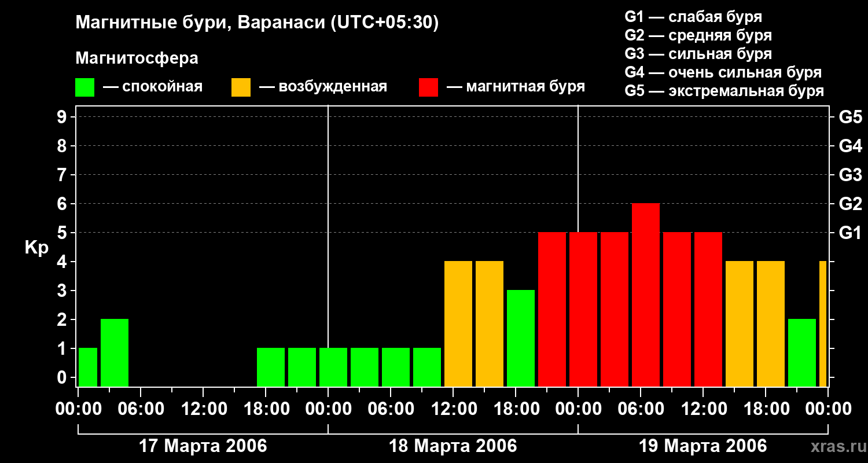Click the G1 label on right axis
Screen dimensions: 868x463
tap(850, 233)
